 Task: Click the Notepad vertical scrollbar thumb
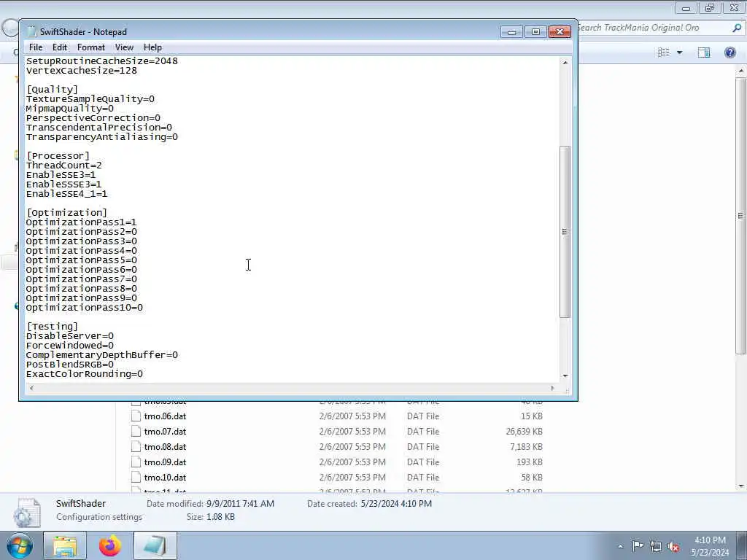565,231
